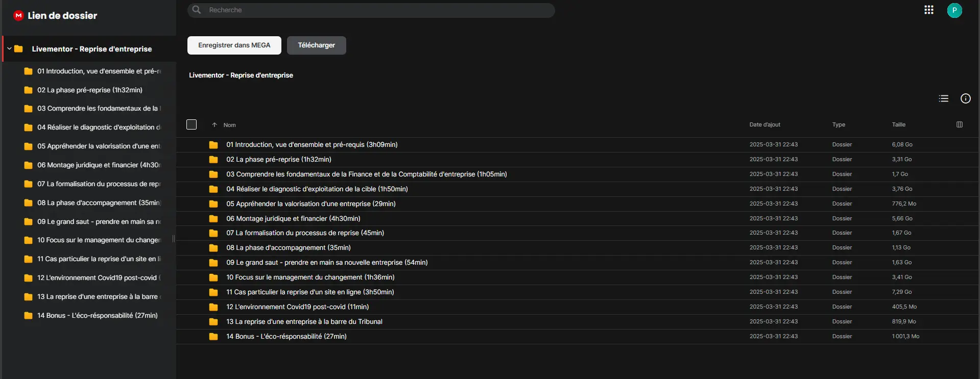Click folder icon of 01 Introduction in main list
This screenshot has width=980, height=379.
[x=213, y=145]
